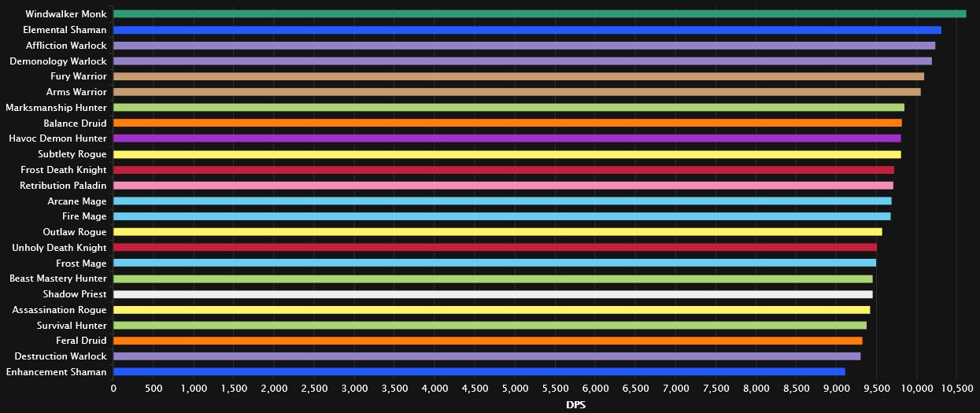The width and height of the screenshot is (980, 413).
Task: Click the "Outlaw Rogue" label
Action: (x=74, y=232)
